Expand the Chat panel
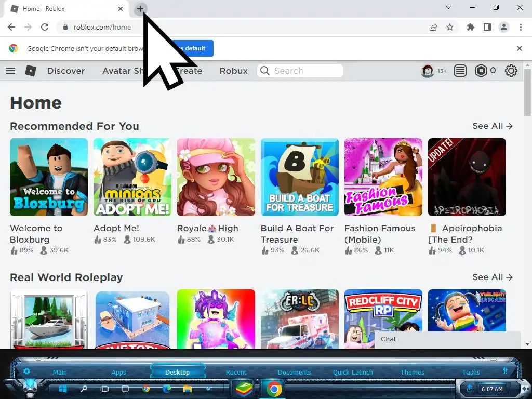This screenshot has width=532, height=399. (x=447, y=340)
